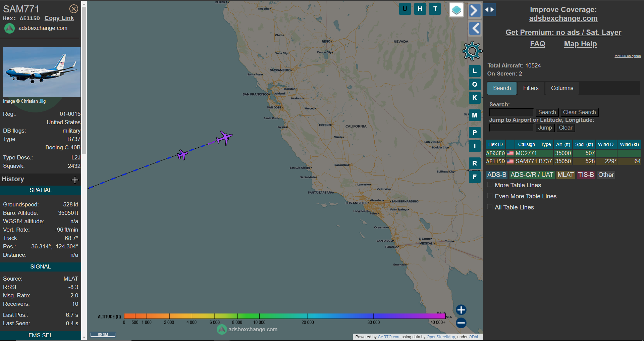This screenshot has height=341, width=644.
Task: Click adsbexchange logo in info panel
Action: pyautogui.click(x=9, y=28)
